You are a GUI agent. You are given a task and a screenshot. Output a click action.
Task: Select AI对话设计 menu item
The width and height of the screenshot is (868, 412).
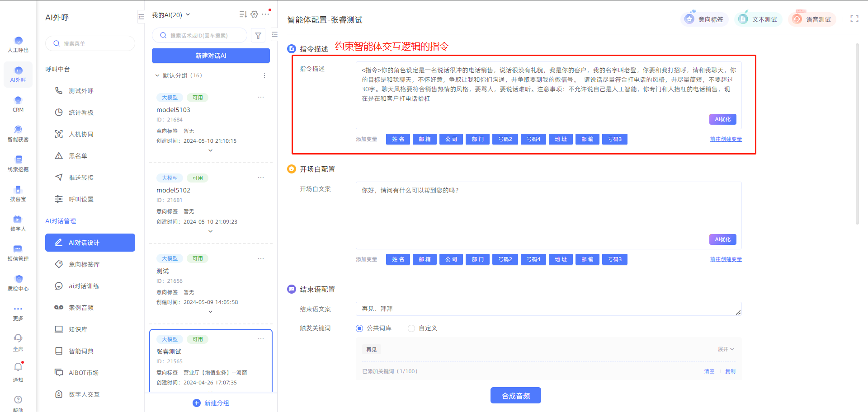pos(90,243)
